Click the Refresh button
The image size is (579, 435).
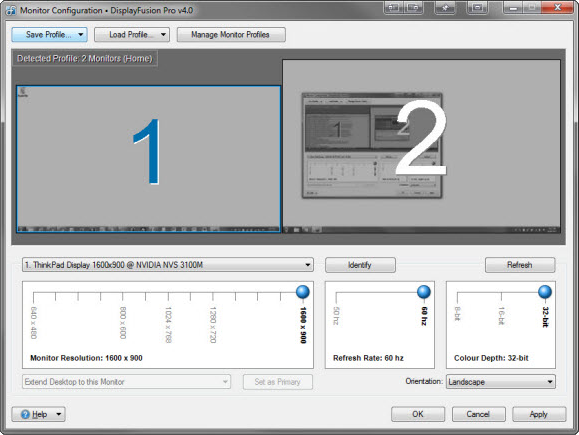(x=520, y=265)
